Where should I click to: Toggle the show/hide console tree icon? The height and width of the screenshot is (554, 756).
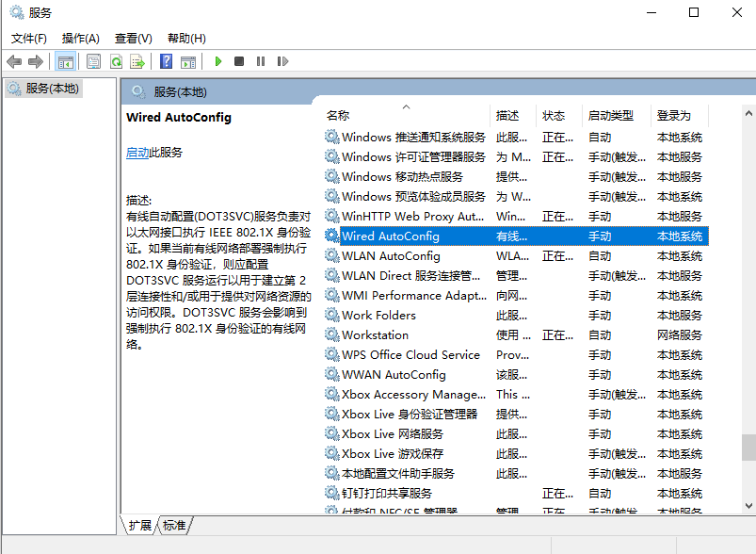click(66, 61)
